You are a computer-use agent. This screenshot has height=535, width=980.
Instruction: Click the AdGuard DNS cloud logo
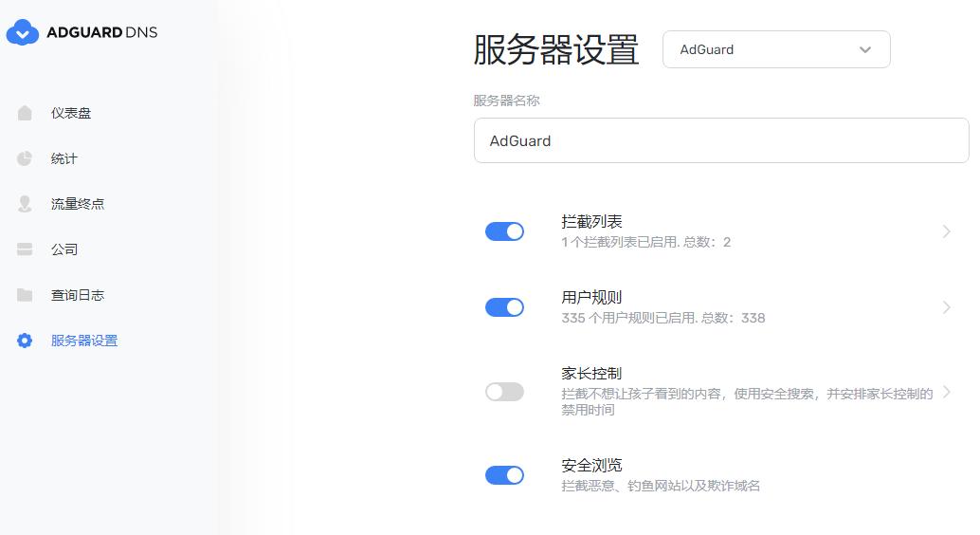[x=23, y=32]
